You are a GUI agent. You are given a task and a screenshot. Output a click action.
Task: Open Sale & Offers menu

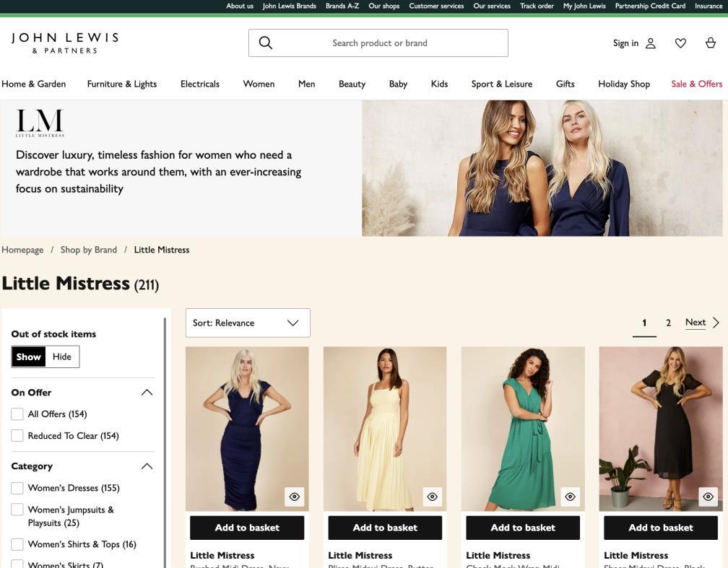696,84
